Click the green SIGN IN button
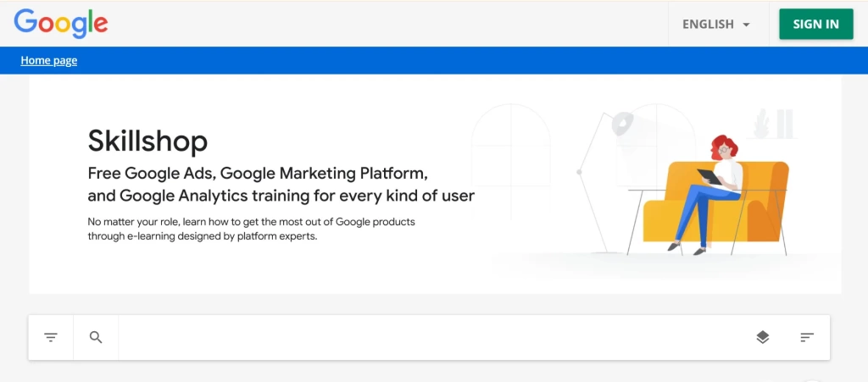 tap(816, 25)
